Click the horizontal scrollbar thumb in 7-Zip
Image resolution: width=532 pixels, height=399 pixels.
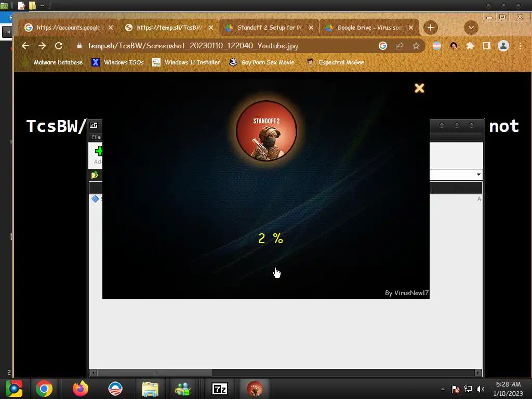[155, 373]
